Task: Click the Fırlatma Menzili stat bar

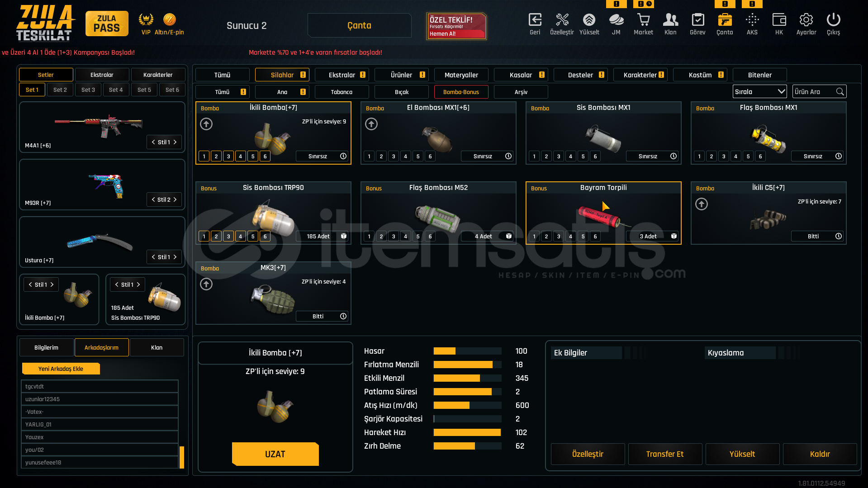Action: 467,365
